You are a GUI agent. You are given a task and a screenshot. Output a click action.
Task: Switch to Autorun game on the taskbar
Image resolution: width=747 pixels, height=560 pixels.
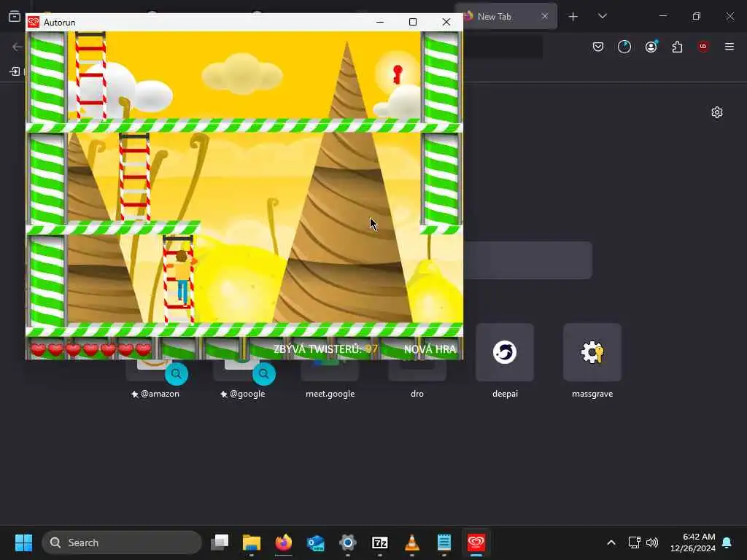[x=476, y=542]
